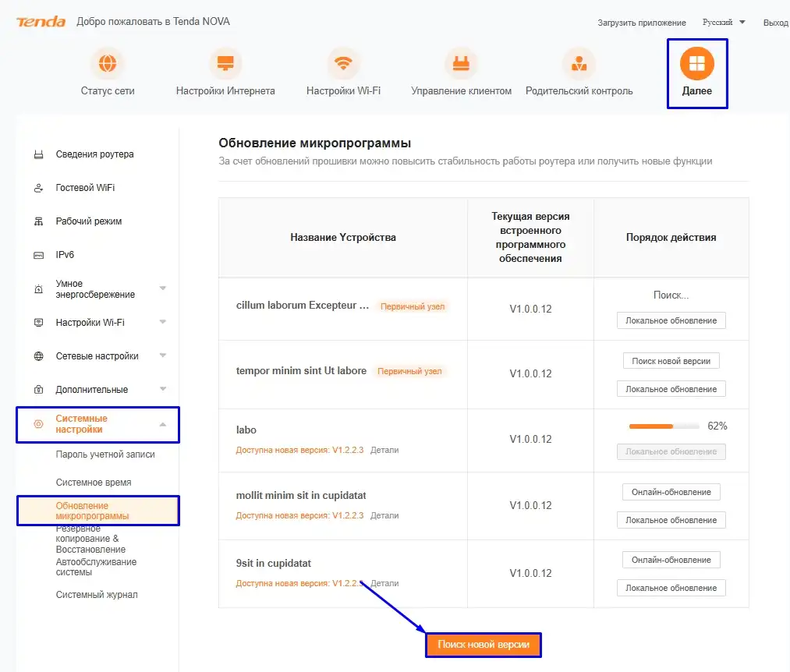Open the Русский language dropdown
This screenshot has width=790, height=672.
pyautogui.click(x=719, y=23)
